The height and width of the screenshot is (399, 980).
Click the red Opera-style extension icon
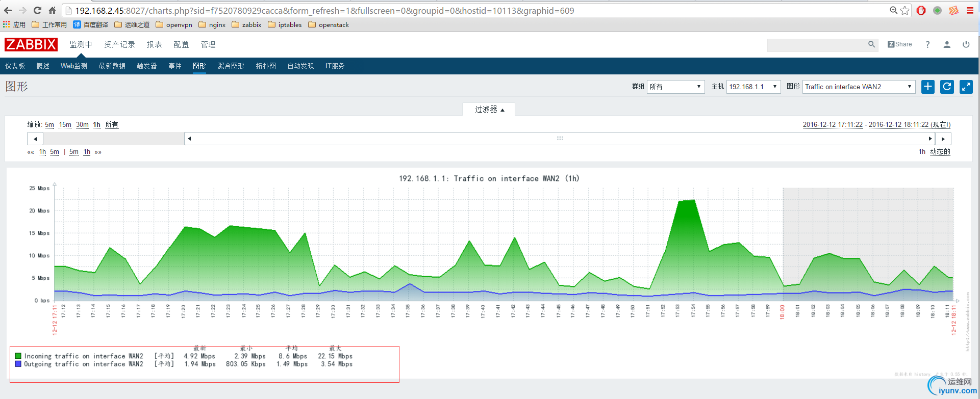[921, 10]
